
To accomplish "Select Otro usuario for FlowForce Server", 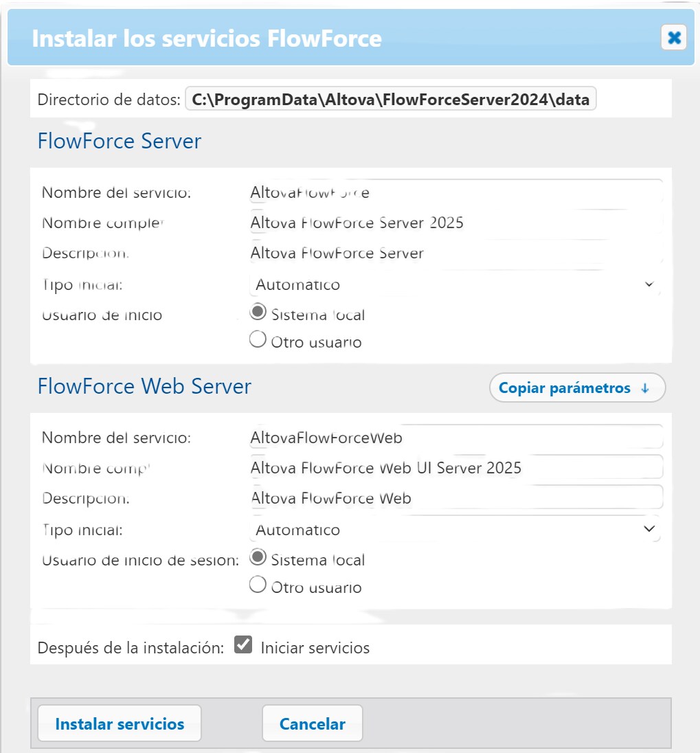I will [258, 339].
